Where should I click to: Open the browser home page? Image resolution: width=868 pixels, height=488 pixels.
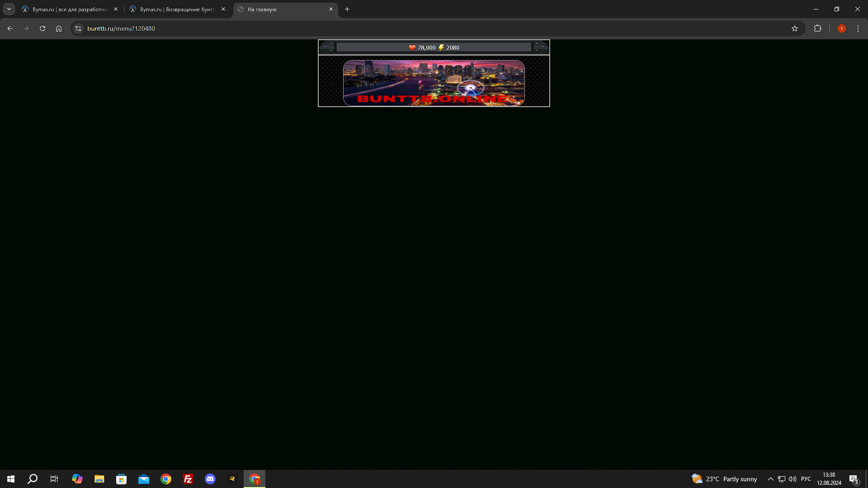point(59,28)
